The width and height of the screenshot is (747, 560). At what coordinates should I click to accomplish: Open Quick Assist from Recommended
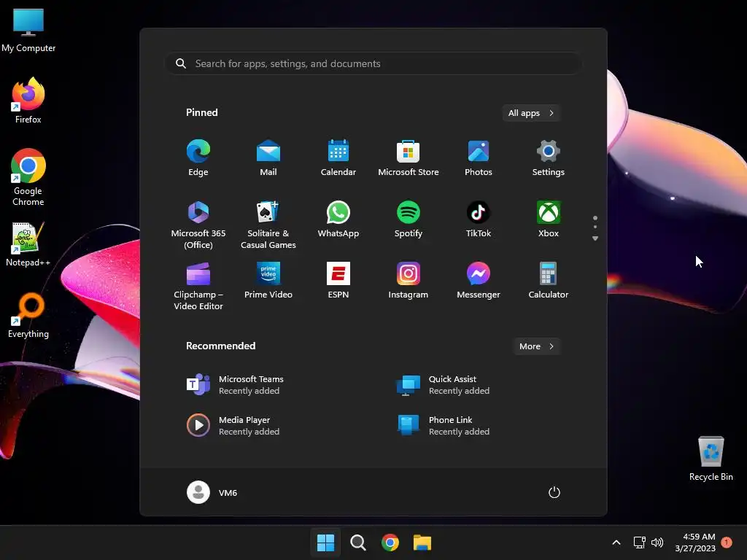point(443,385)
